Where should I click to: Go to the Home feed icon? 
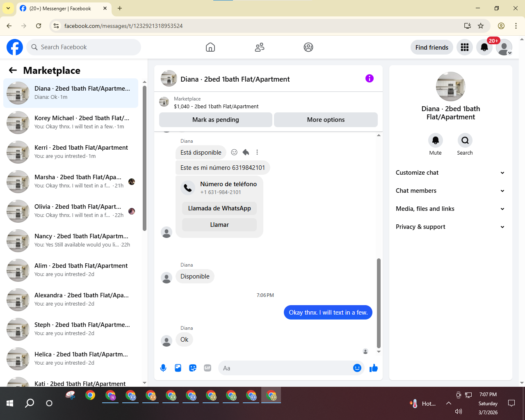click(210, 47)
